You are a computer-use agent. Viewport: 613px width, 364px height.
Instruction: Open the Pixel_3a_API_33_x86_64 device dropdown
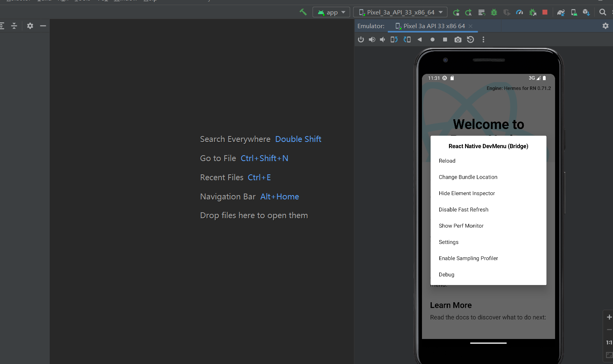pos(400,12)
